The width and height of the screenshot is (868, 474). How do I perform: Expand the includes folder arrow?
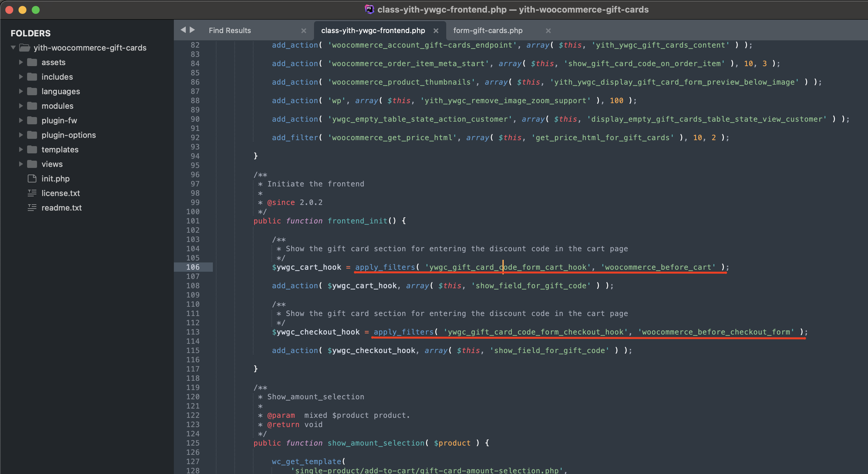21,77
